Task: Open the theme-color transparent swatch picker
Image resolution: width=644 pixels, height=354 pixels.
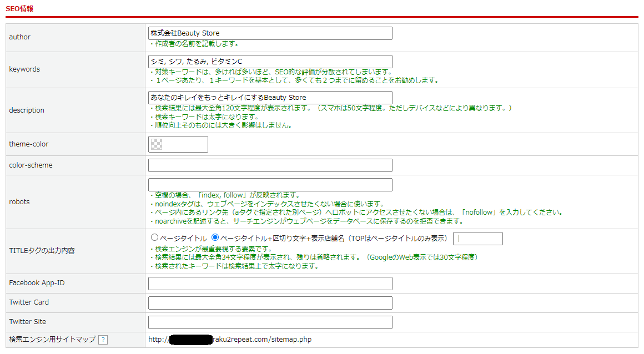Action: [157, 144]
